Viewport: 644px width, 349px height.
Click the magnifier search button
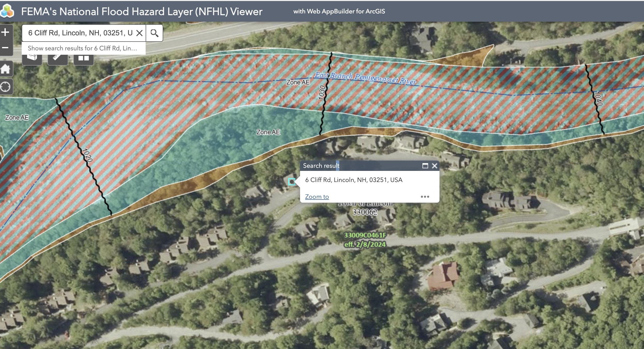click(154, 33)
